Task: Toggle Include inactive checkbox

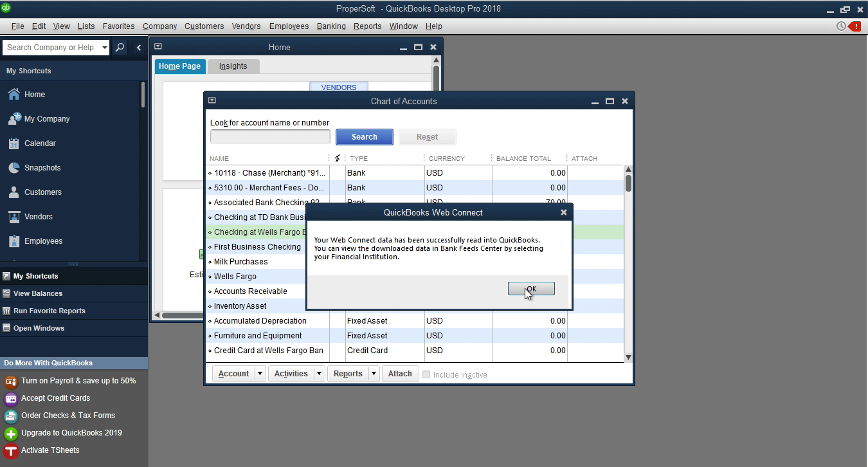Action: [426, 374]
